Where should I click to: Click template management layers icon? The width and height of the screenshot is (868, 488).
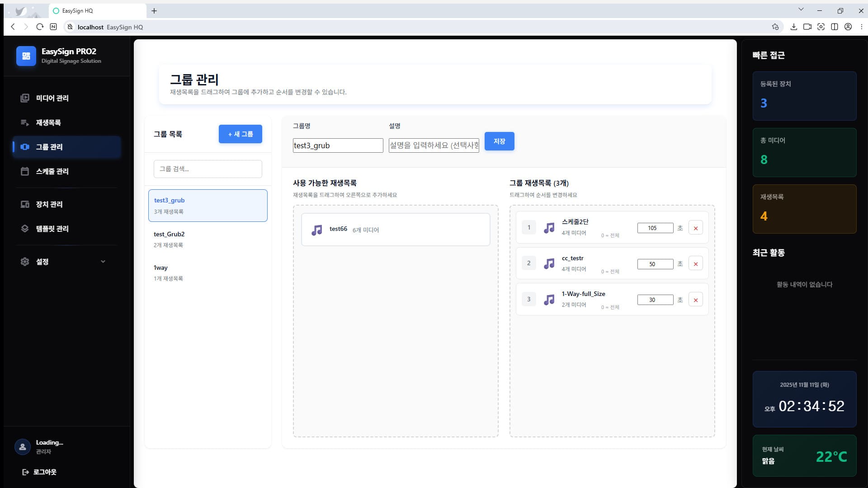[25, 229]
